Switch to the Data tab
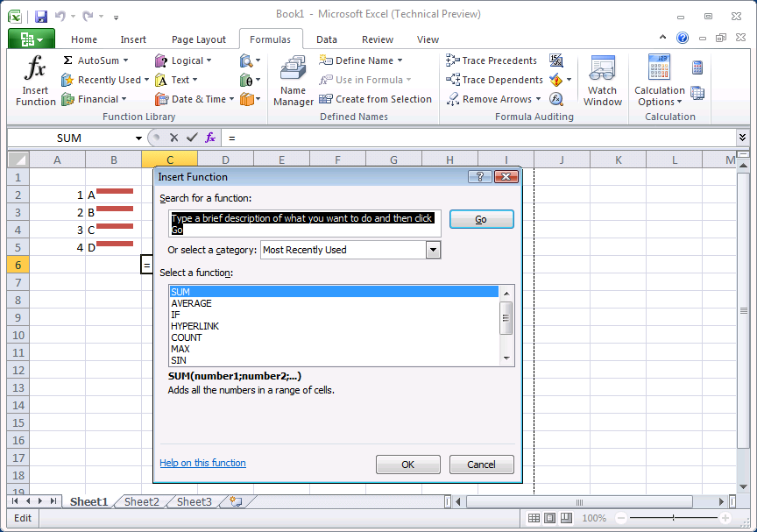Viewport: 757px width, 532px height. coord(326,39)
